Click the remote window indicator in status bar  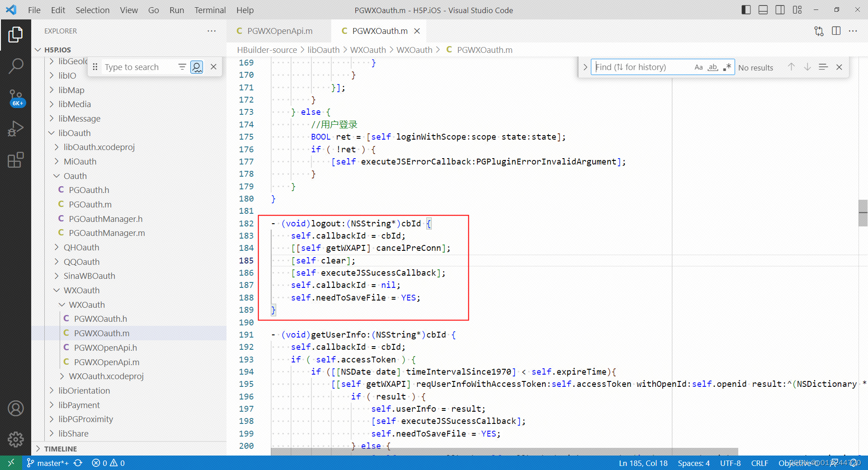click(x=11, y=463)
